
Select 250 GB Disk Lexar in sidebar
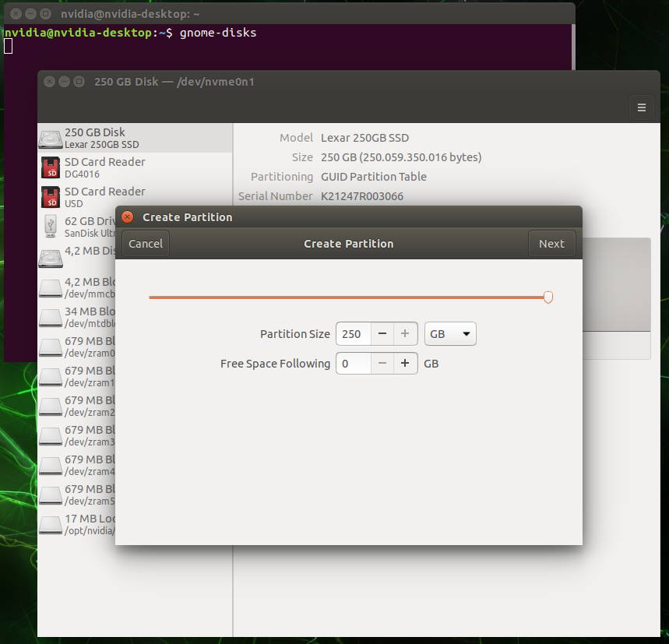[136, 138]
